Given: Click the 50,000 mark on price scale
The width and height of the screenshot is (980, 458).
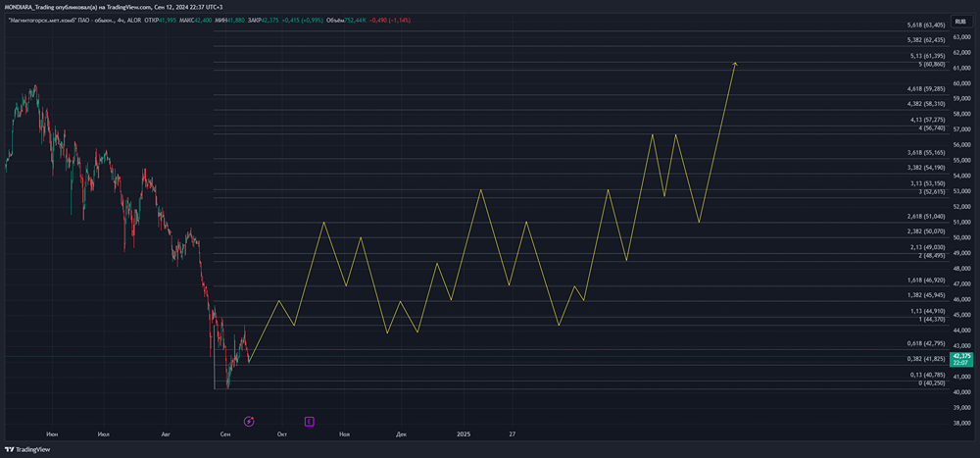Looking at the screenshot, I should [961, 237].
